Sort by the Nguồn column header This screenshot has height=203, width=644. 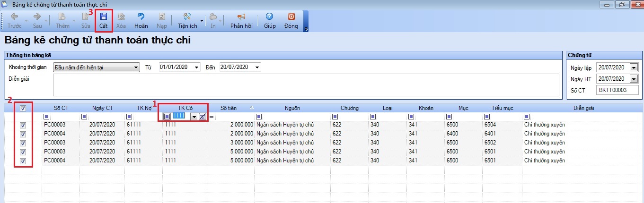click(x=292, y=108)
